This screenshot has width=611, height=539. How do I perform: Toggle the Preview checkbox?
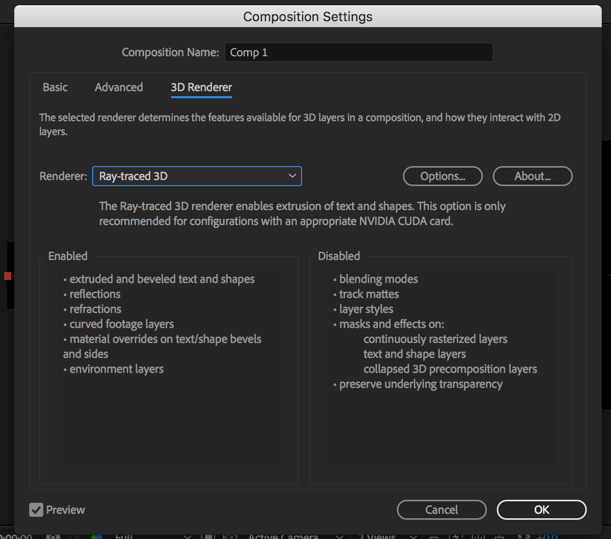tap(37, 510)
